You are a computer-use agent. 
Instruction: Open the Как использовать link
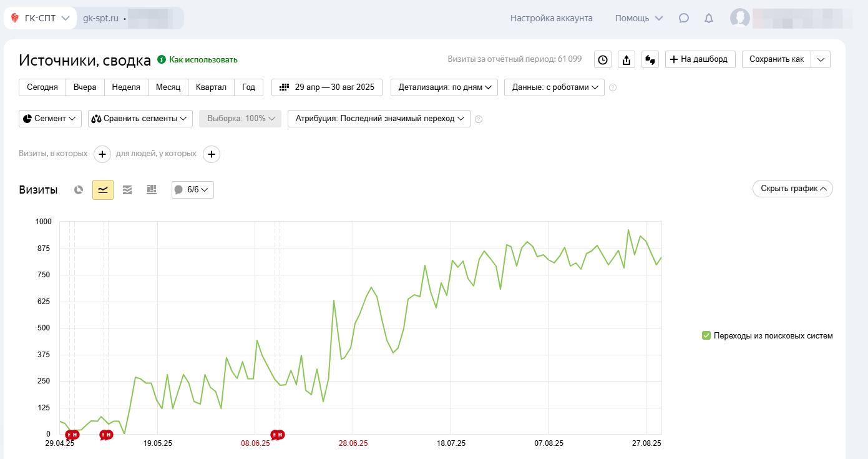(203, 60)
